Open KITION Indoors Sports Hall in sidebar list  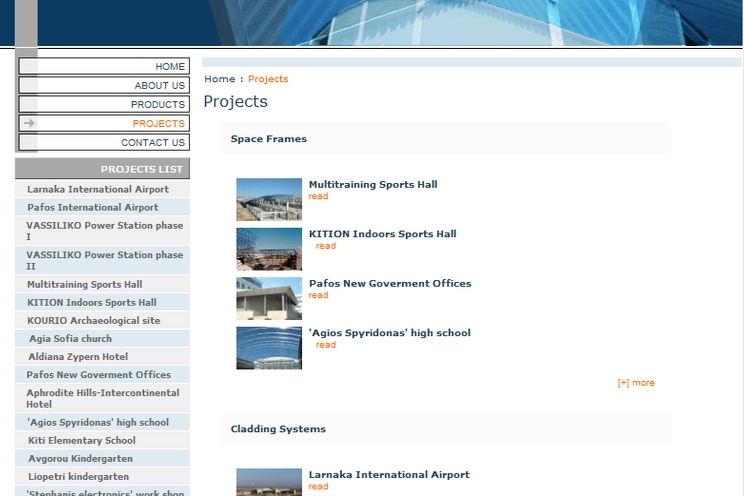pos(102,302)
